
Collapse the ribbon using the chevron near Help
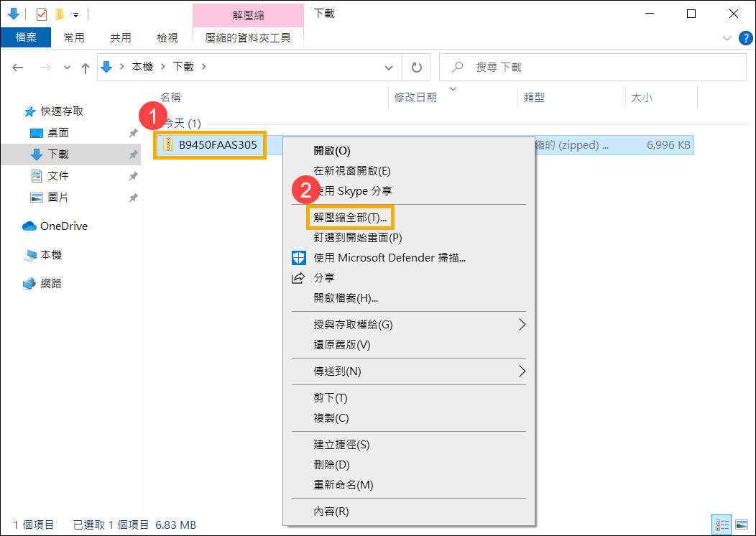pyautogui.click(x=727, y=38)
